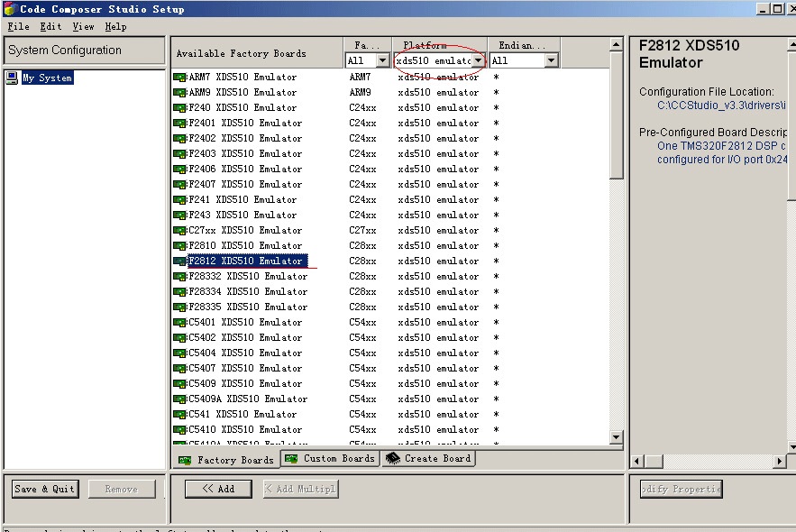
Task: Select the "C5410 XDS510 Emulator" board name
Action: tap(245, 429)
